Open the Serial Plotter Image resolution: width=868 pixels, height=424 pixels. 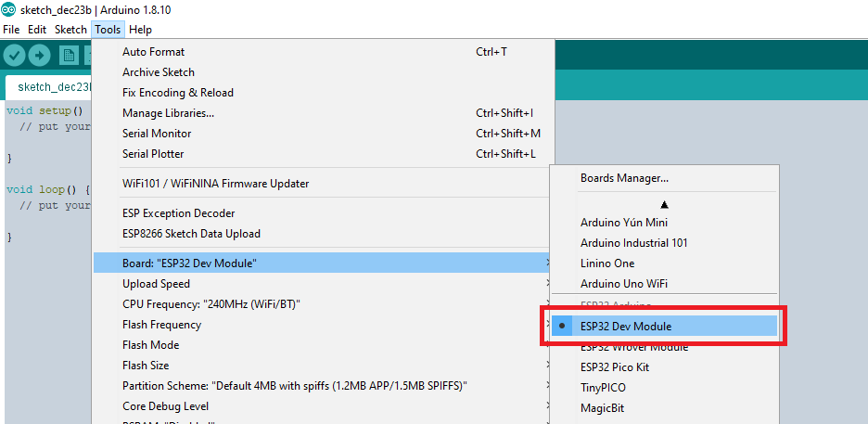click(x=324, y=154)
